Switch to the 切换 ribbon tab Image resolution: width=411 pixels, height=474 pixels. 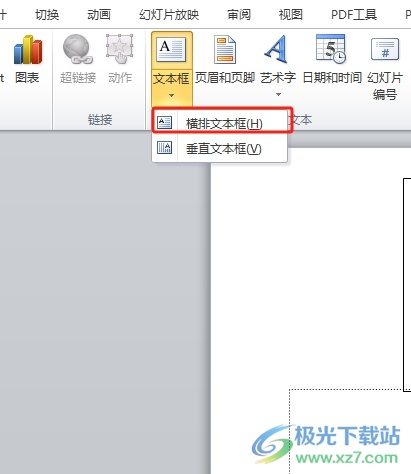47,15
